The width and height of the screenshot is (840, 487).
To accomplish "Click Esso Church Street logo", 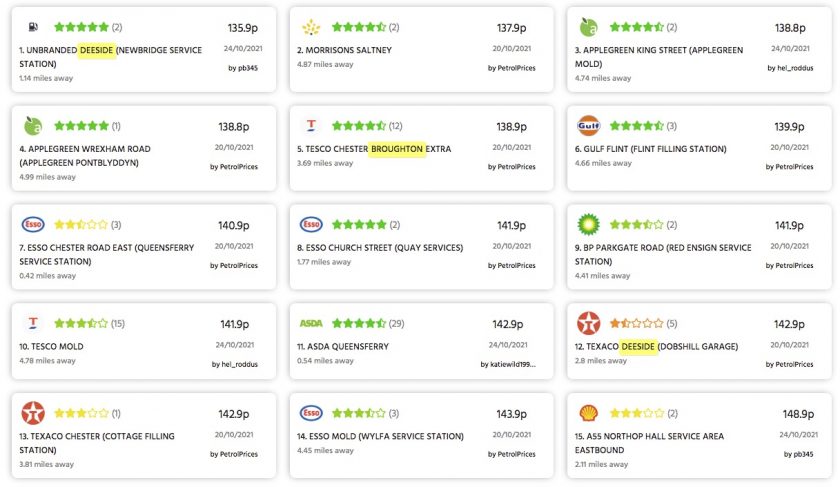I will 311,225.
